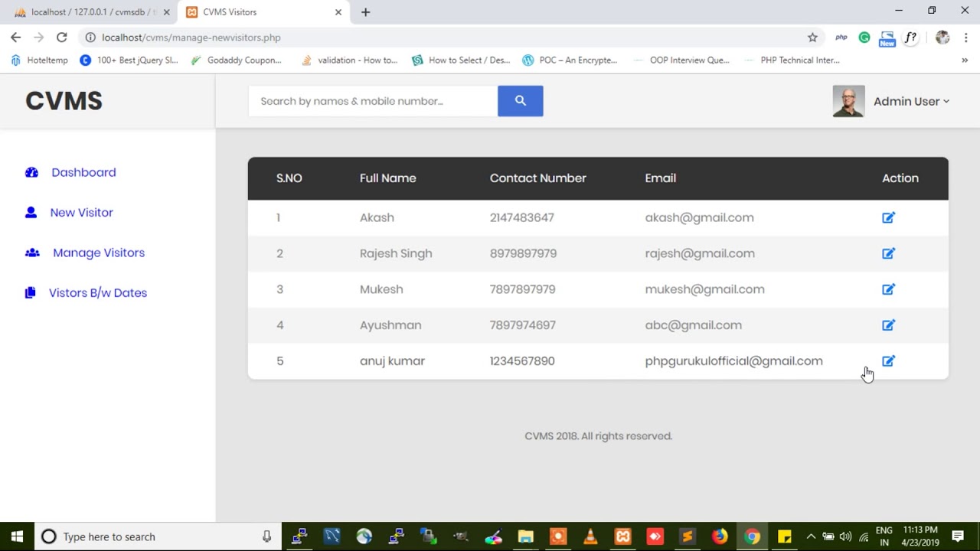Screen dimensions: 980x551
Task: Open Sticky Notes from the taskbar
Action: point(785,536)
